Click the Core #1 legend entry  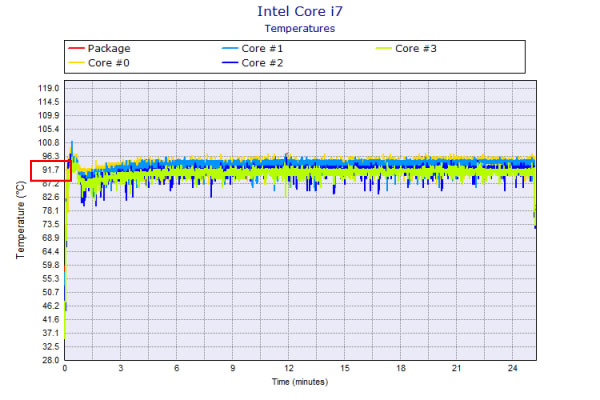[x=252, y=49]
